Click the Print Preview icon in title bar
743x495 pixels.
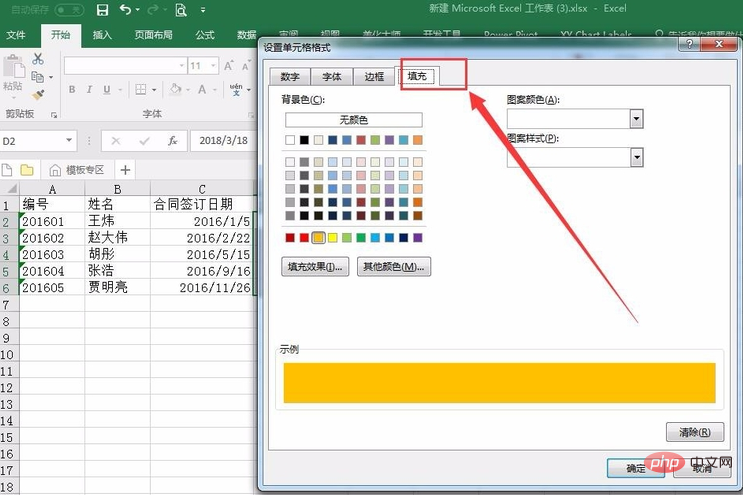point(181,10)
